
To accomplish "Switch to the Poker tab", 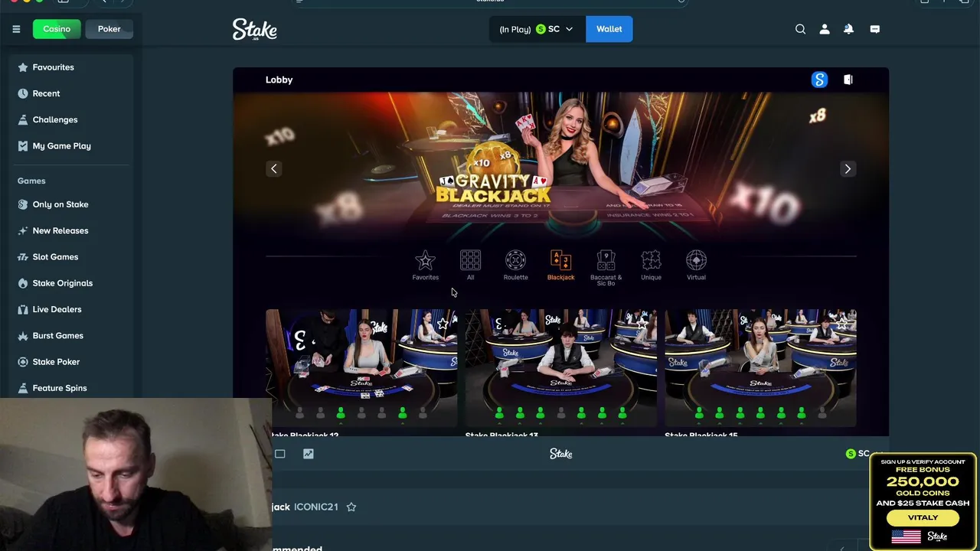I will (x=109, y=29).
